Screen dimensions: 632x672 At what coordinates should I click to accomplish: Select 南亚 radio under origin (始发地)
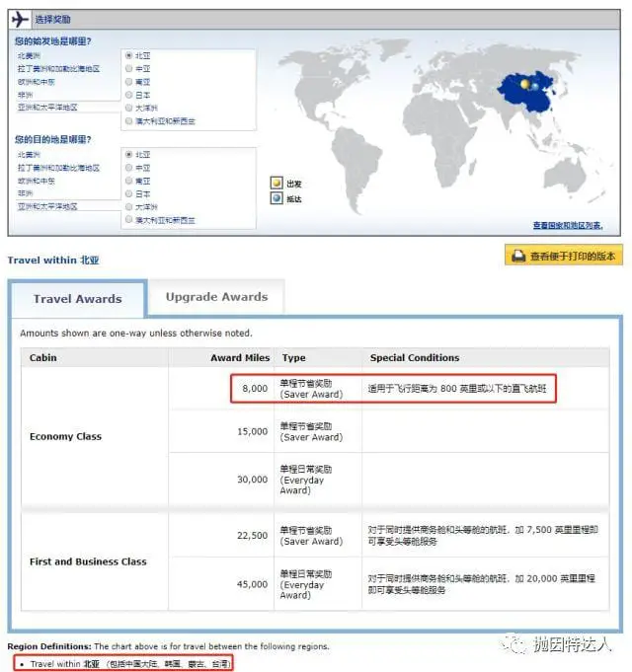[128, 82]
